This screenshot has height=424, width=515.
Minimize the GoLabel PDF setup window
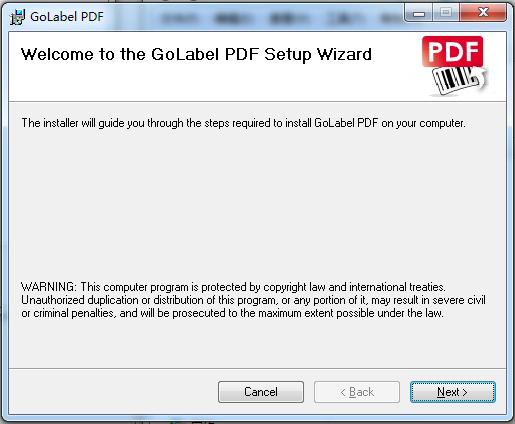419,13
